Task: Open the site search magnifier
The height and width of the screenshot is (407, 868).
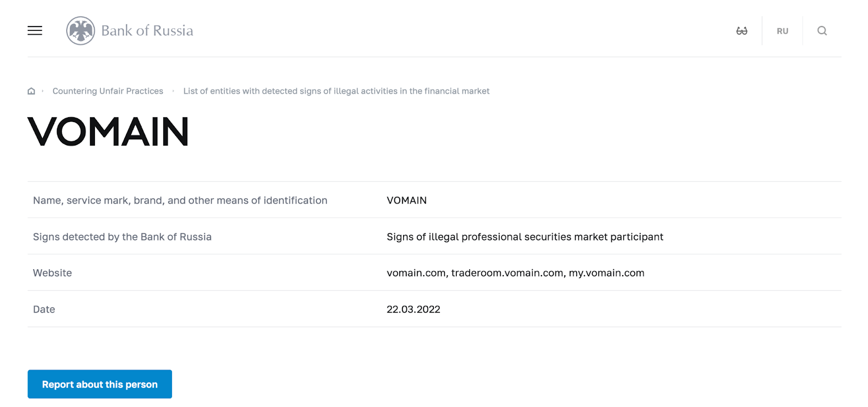Action: click(x=822, y=31)
